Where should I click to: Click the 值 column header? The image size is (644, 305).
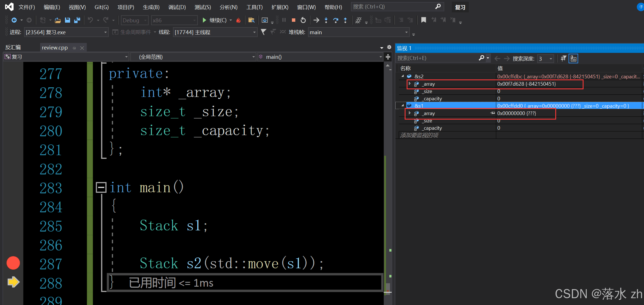[x=569, y=68]
